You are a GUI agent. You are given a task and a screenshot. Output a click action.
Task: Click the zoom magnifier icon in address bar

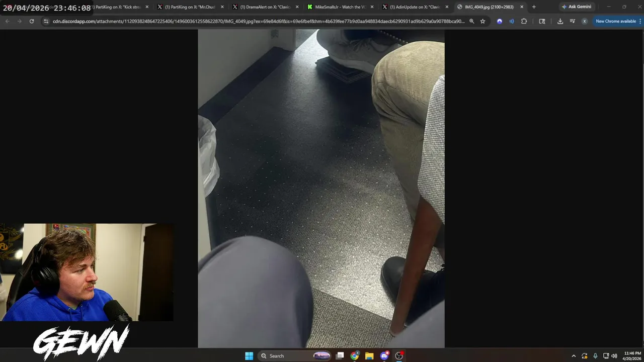tap(471, 21)
